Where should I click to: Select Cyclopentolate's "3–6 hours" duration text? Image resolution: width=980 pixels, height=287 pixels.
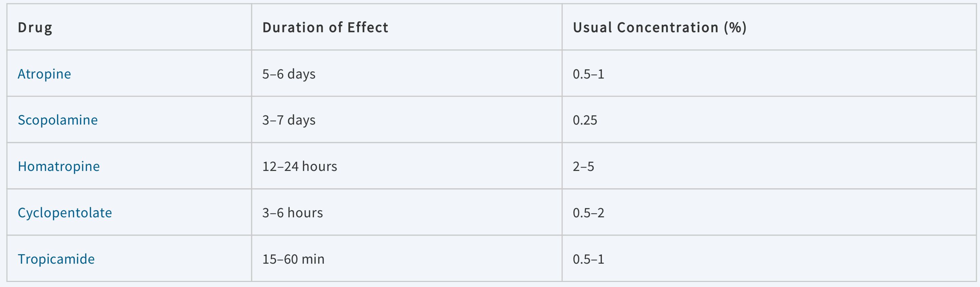pos(292,213)
